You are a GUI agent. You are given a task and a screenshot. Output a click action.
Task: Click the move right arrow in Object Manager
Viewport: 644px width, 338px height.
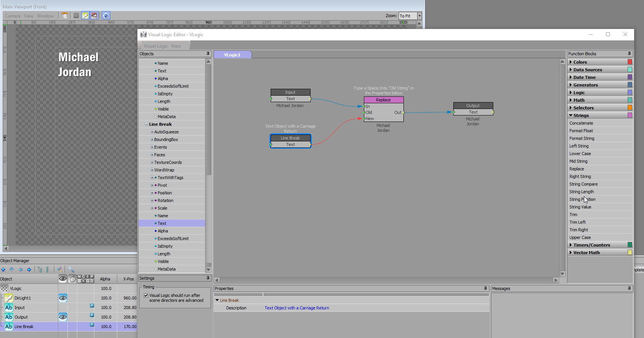click(29, 269)
